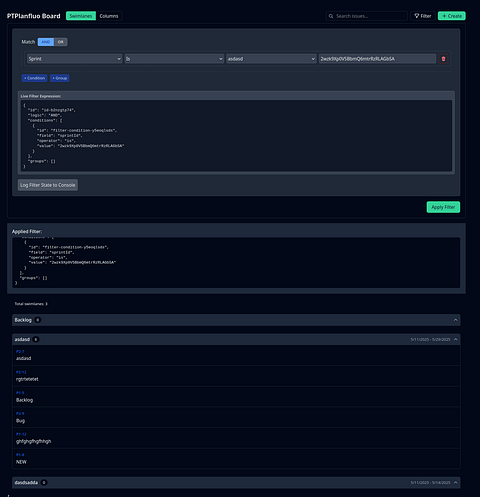Viewport: 480px width, 497px height.
Task: Click the search magnifier icon
Action: coord(331,16)
